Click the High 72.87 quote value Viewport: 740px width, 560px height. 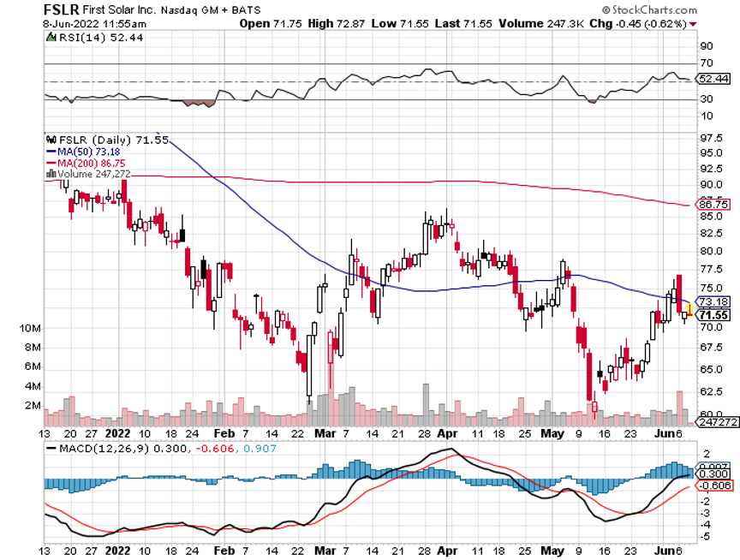click(x=337, y=24)
